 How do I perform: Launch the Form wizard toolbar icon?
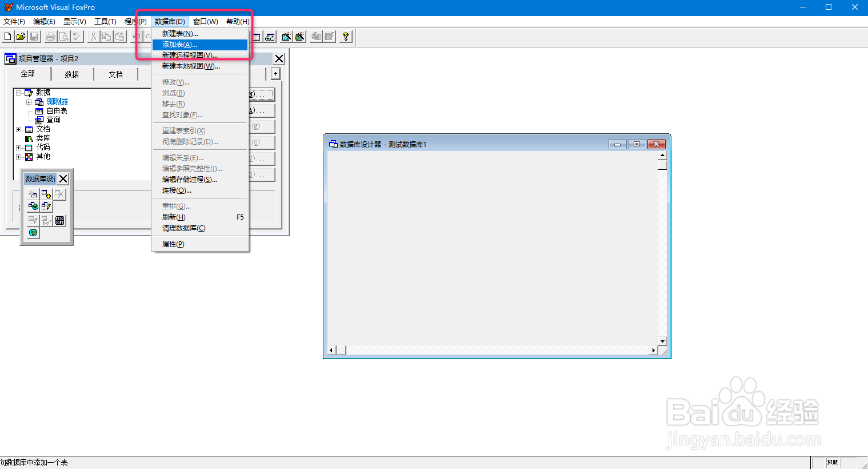click(x=286, y=37)
